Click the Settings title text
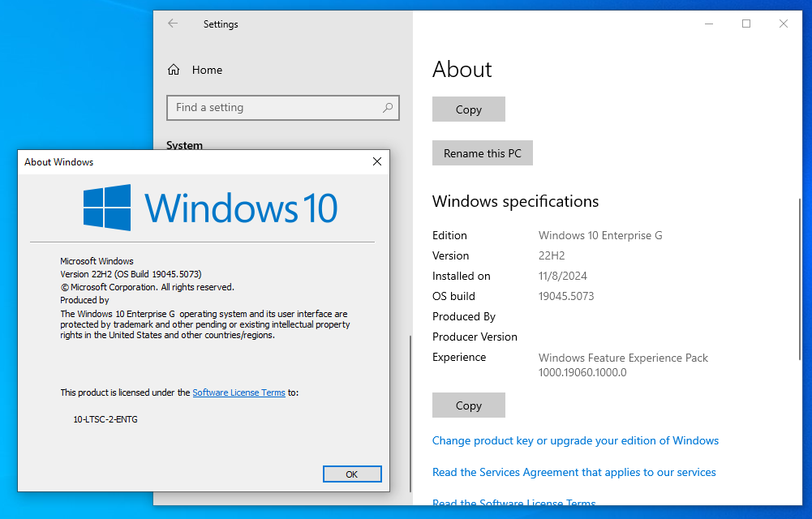This screenshot has width=812, height=519. click(x=221, y=24)
